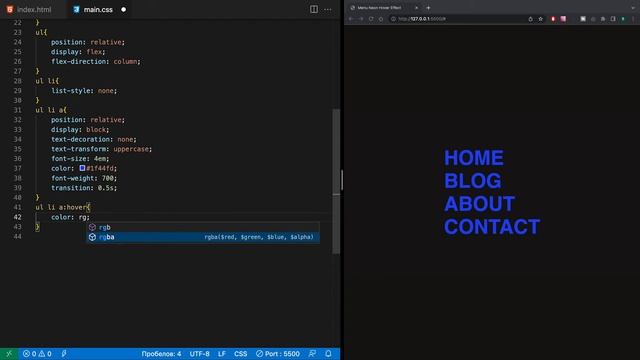Close the Menu Neon Hover Effect browser tab
Image resolution: width=640 pixels, height=360 pixels.
pyautogui.click(x=416, y=8)
